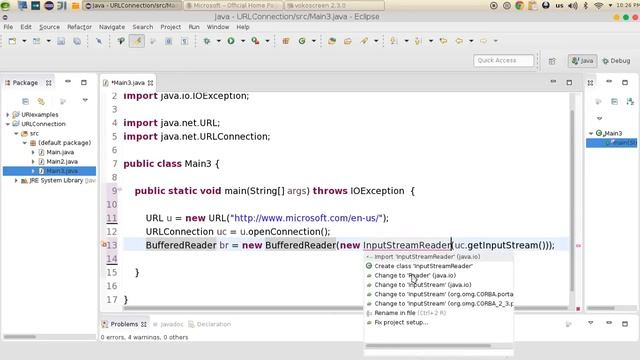640x360 pixels.
Task: Maximize the editor area
Action: tap(569, 82)
